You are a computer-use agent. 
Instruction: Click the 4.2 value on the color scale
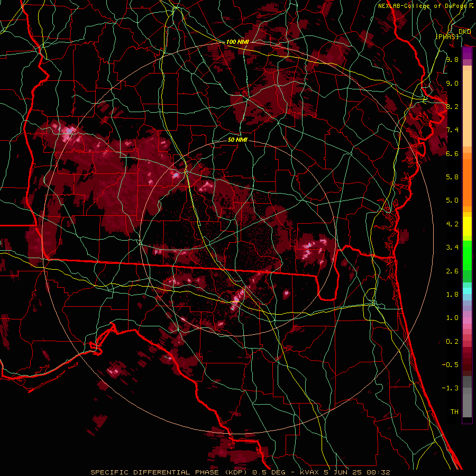tap(452, 224)
